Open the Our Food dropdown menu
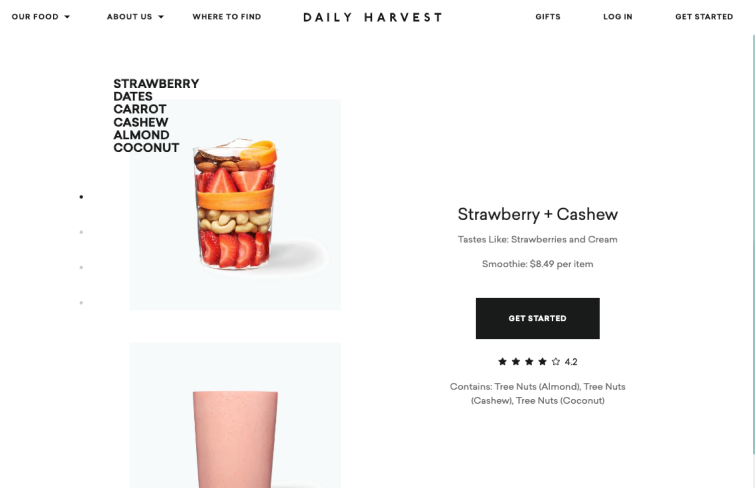 click(40, 17)
